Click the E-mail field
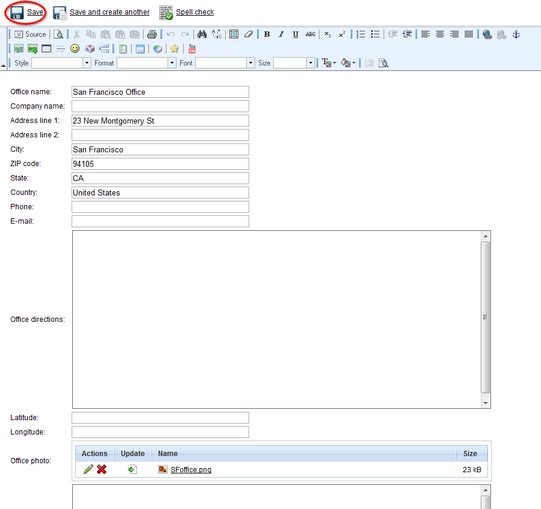This screenshot has width=541, height=509. pos(160,221)
